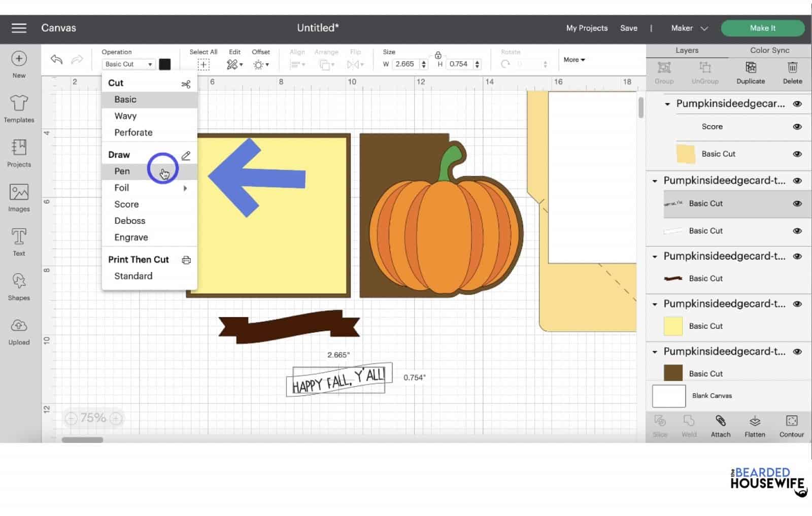The height and width of the screenshot is (516, 812).
Task: Hide the Score layer
Action: coord(797,126)
